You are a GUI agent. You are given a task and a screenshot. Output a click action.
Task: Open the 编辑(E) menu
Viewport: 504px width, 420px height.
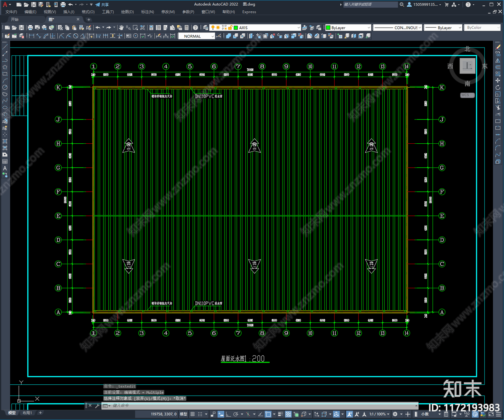30,12
